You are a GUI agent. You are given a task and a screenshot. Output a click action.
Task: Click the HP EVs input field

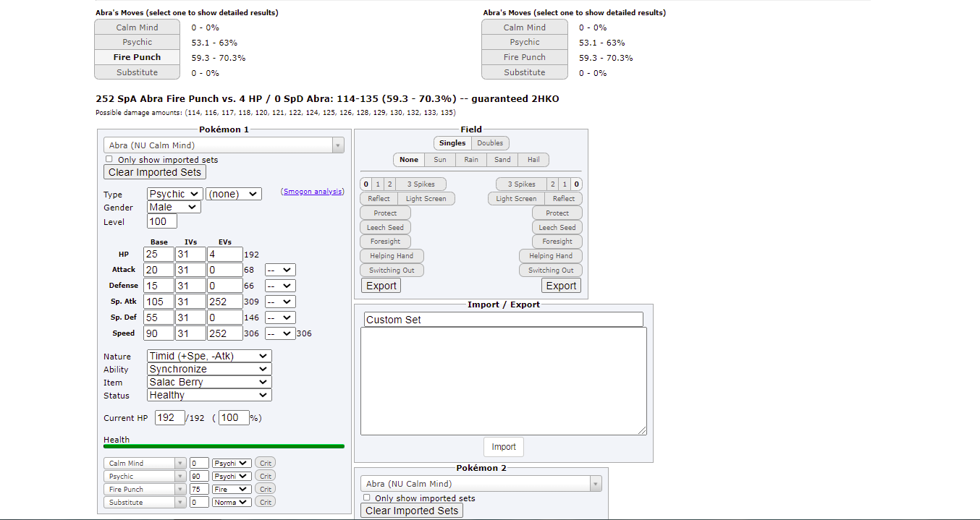(x=224, y=255)
